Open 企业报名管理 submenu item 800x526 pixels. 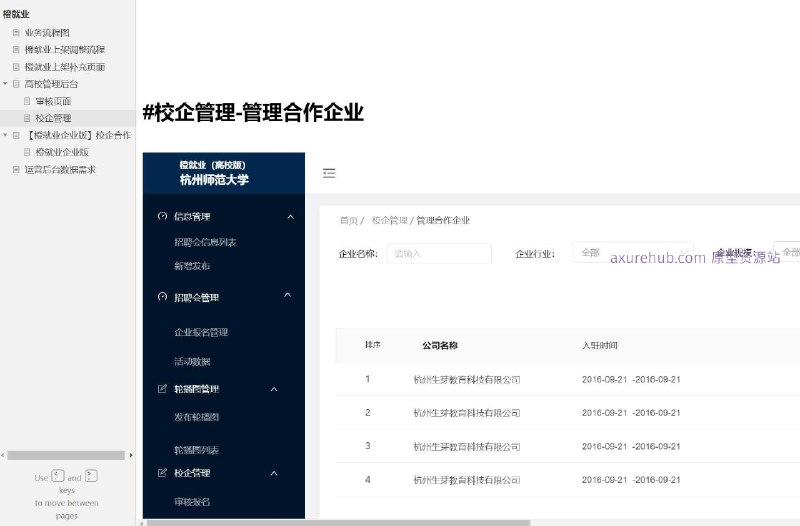click(201, 332)
